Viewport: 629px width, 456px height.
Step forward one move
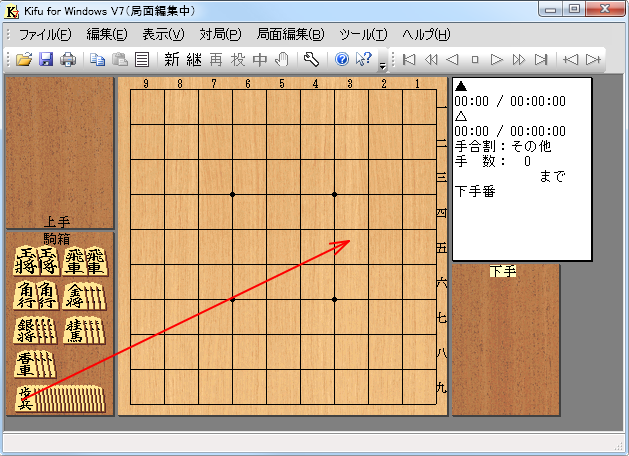(x=497, y=59)
